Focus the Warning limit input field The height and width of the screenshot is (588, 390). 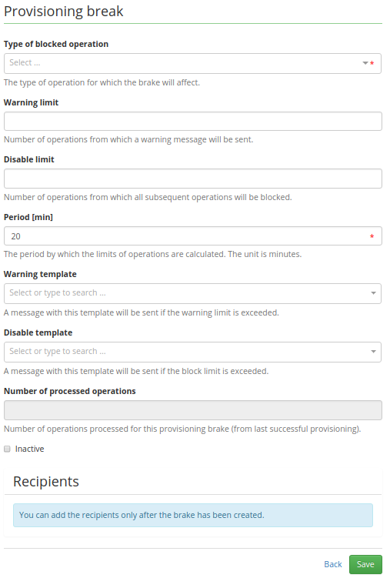click(193, 121)
